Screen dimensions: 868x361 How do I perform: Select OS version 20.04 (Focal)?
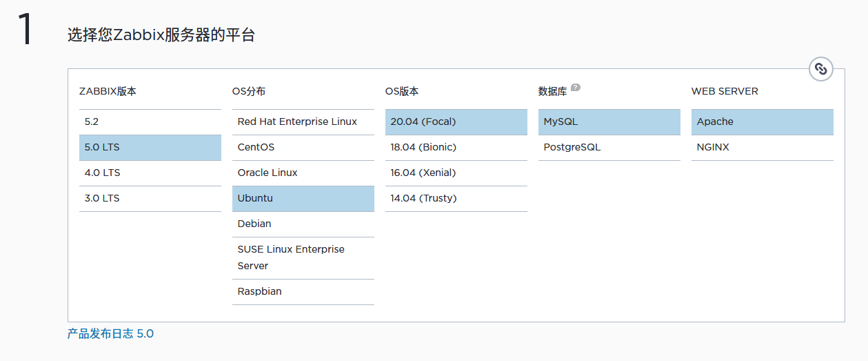[x=456, y=121]
